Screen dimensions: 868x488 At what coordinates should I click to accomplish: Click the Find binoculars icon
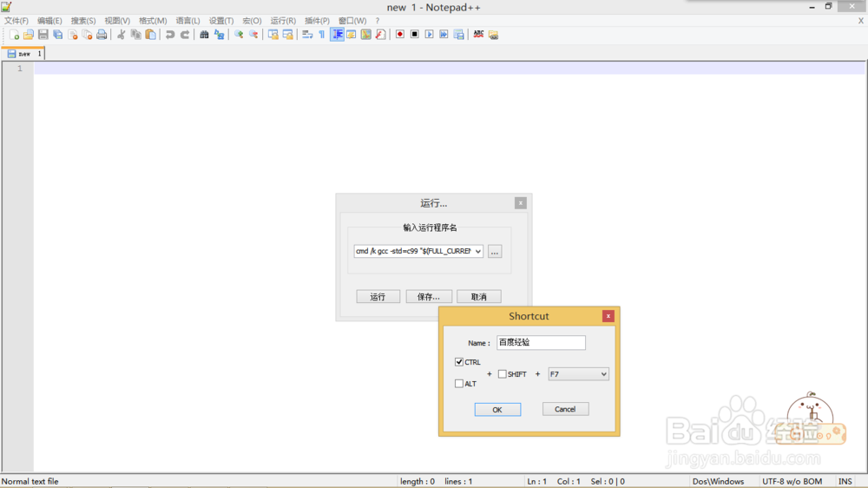pos(204,35)
